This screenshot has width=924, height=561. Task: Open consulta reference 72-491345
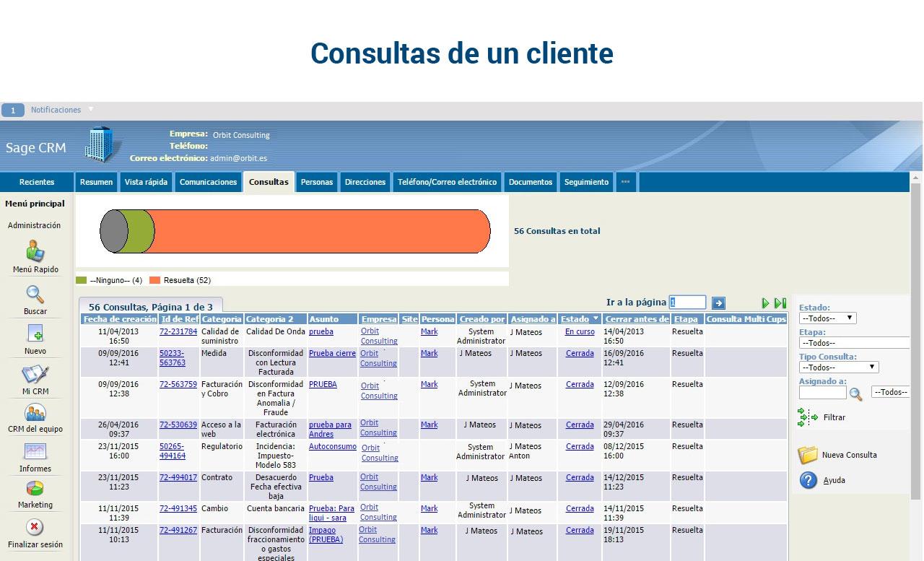[x=178, y=509]
